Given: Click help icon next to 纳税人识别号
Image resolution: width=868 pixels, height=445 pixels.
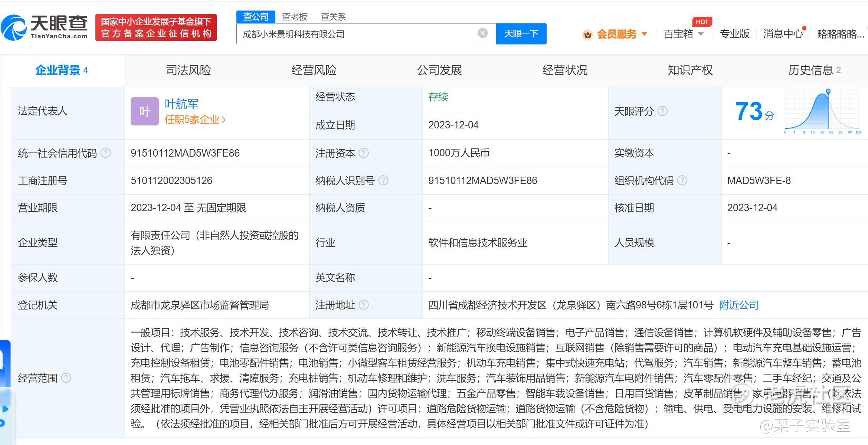Looking at the screenshot, I should [x=383, y=180].
